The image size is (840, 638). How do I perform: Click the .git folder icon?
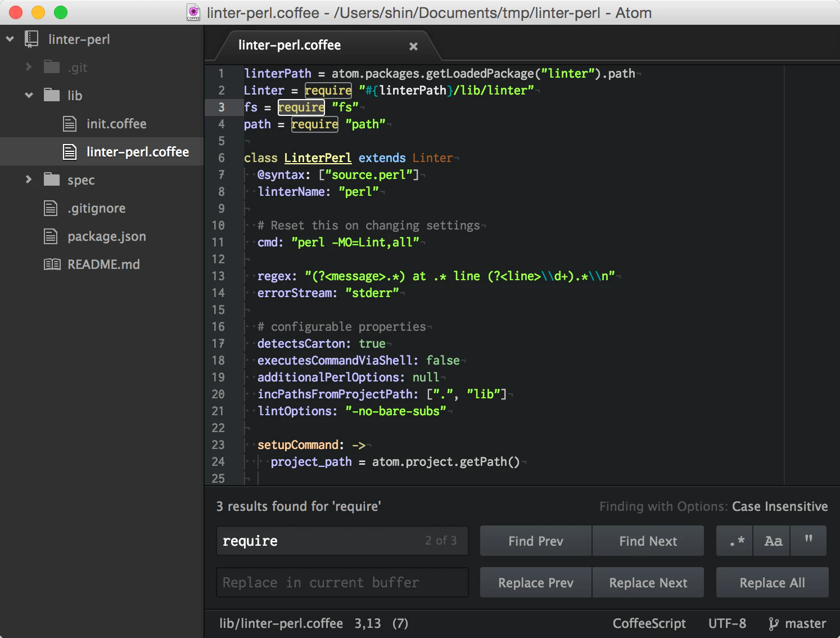[x=52, y=67]
